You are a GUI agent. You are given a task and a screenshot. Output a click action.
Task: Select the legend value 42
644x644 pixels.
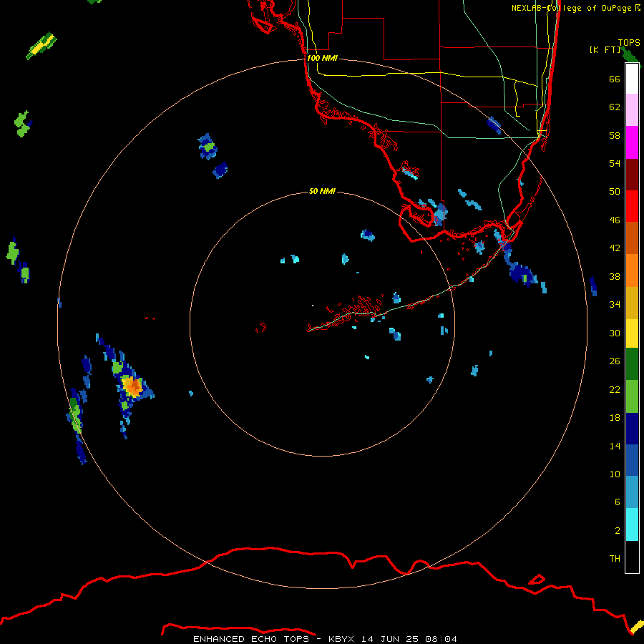(x=615, y=248)
